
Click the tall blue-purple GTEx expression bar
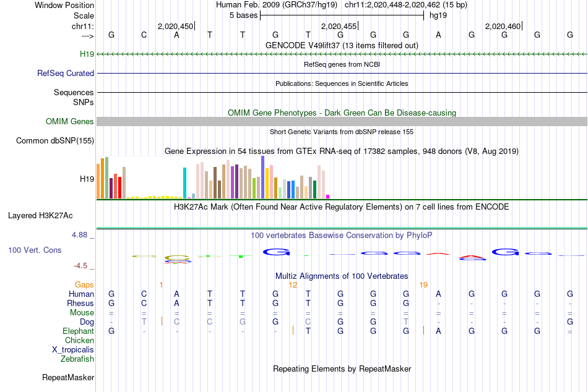click(263, 177)
